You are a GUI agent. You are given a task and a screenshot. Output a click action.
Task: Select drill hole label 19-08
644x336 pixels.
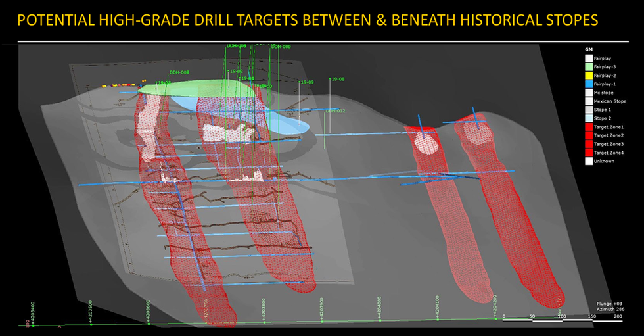click(338, 79)
